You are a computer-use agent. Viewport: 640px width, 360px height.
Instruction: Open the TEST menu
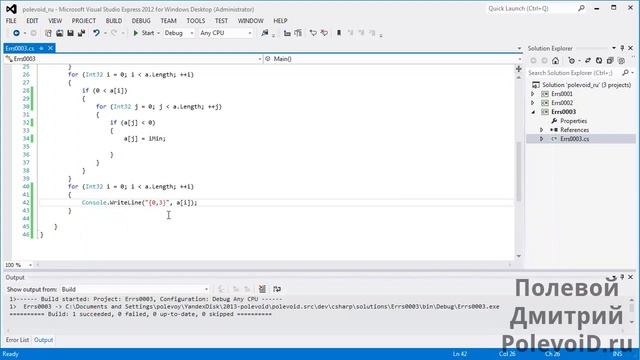221,20
